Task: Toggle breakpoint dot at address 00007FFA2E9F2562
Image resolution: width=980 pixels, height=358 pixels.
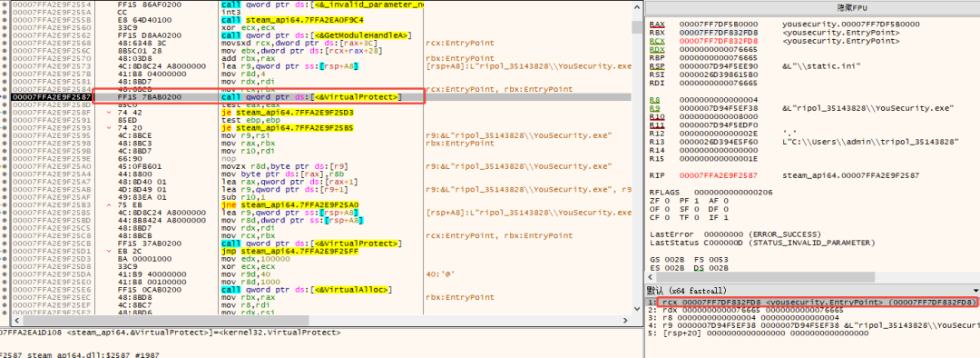Action: (5, 35)
